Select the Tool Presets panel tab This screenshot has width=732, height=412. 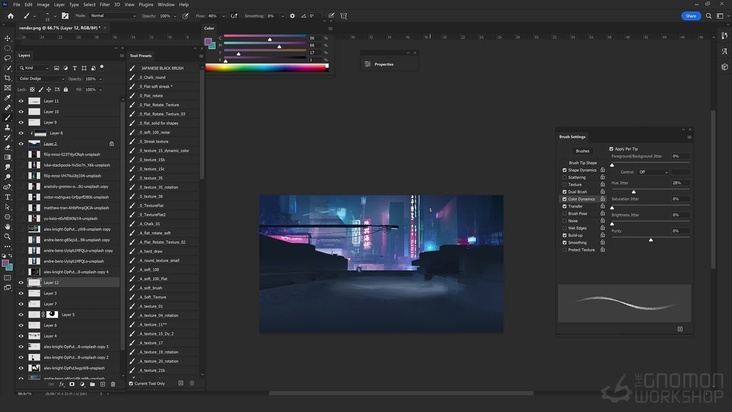tap(141, 56)
